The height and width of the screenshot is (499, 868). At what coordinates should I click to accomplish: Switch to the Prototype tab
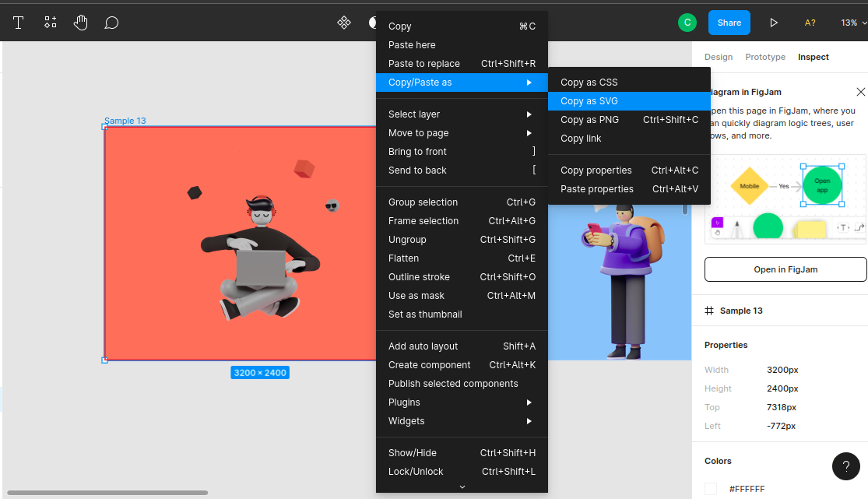tap(765, 57)
